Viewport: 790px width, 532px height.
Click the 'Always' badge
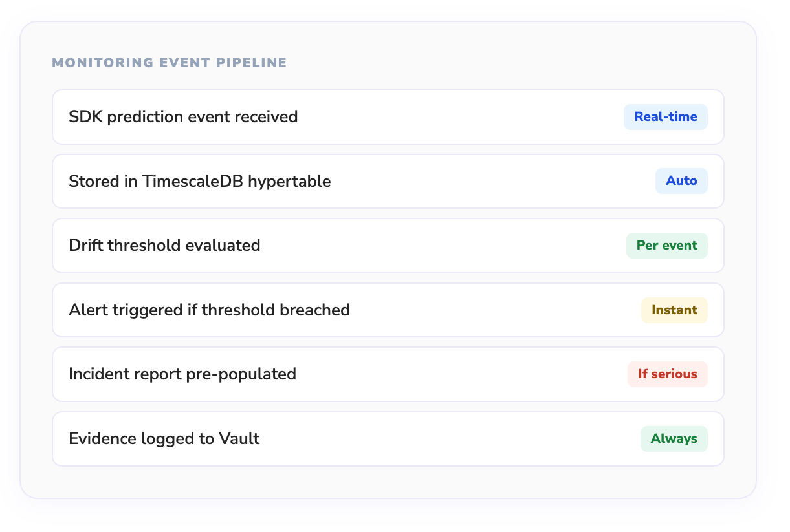(x=674, y=438)
